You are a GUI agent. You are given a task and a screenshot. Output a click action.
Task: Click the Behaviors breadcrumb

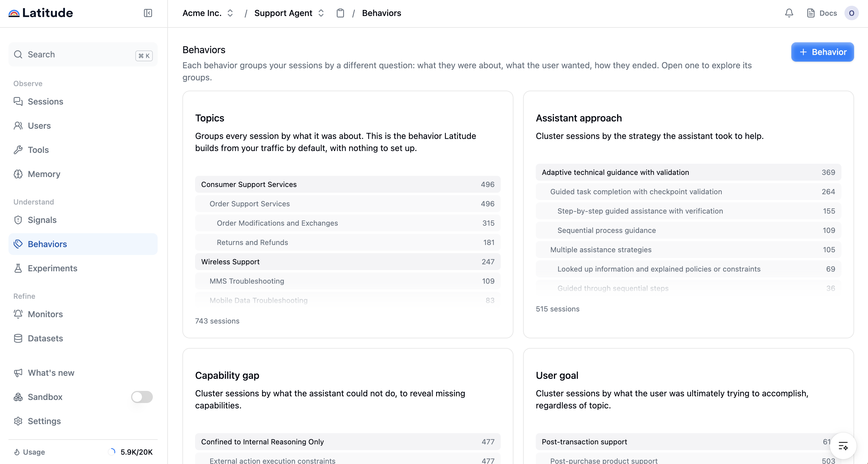tap(381, 13)
